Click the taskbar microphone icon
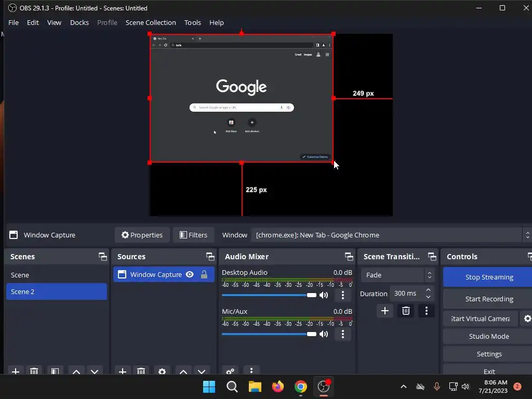532x399 pixels. click(436, 387)
